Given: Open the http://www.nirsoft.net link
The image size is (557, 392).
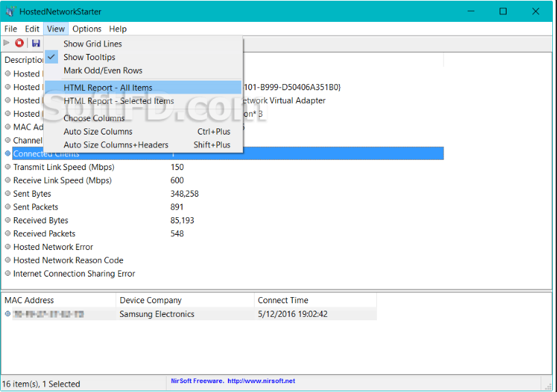Looking at the screenshot, I should (261, 380).
